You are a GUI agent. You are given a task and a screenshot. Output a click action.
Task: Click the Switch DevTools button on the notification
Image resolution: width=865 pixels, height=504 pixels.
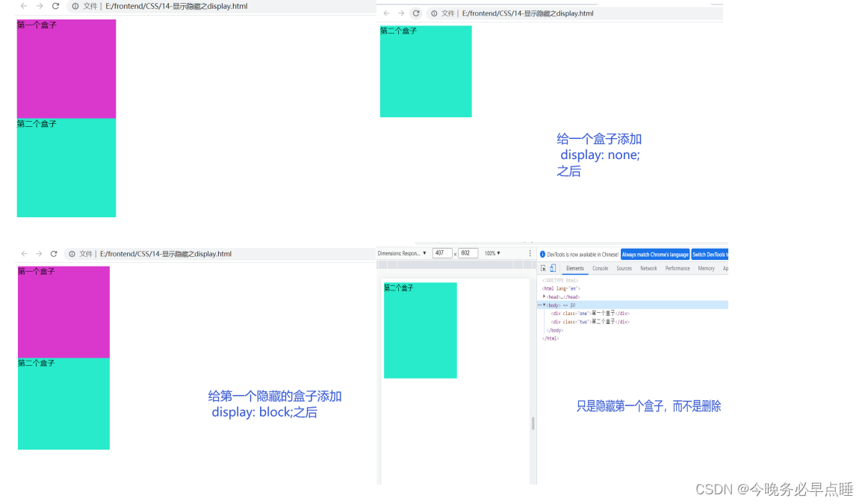[x=710, y=255]
